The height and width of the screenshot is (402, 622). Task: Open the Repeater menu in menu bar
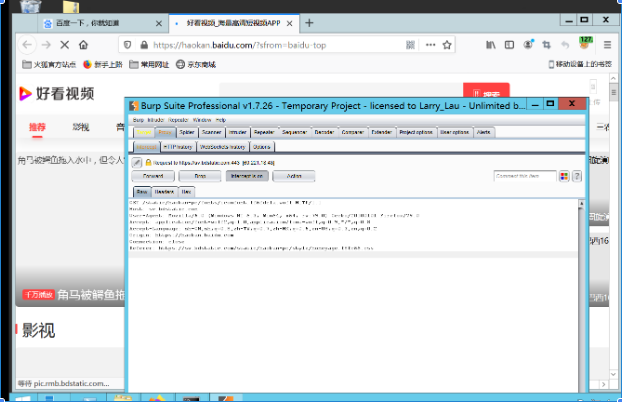point(178,120)
